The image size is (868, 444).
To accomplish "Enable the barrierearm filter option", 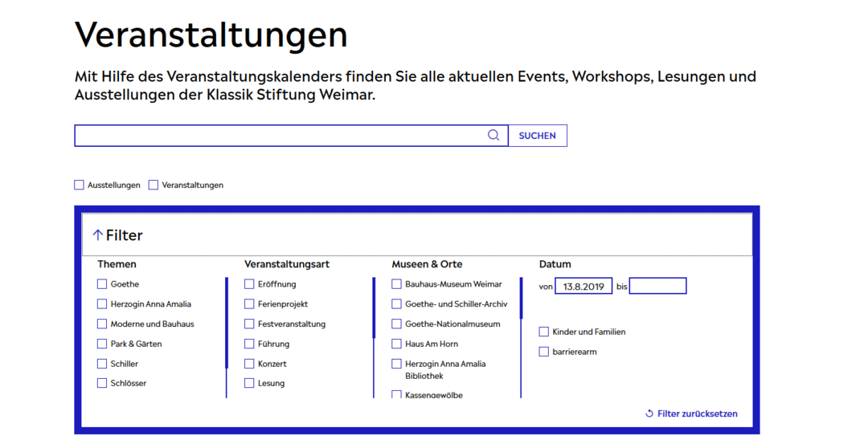I will [x=544, y=352].
